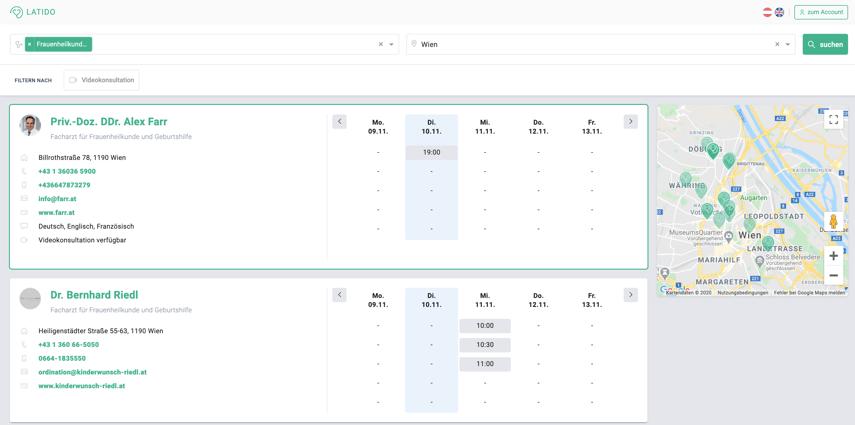Remove the Frauenheilkunde specialty tag
The height and width of the screenshot is (425, 855).
[x=30, y=45]
